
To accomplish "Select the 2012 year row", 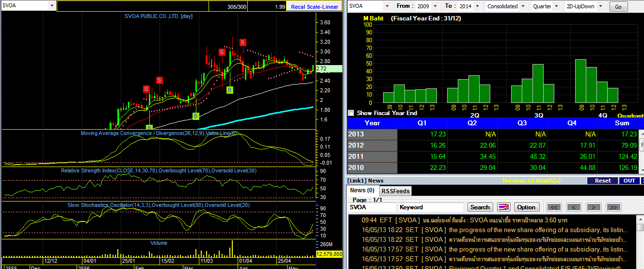I will tap(372, 146).
